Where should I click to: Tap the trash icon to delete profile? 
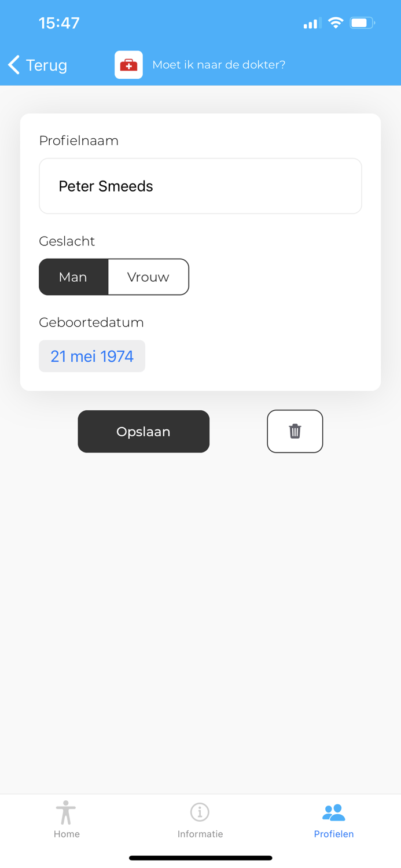tap(295, 431)
